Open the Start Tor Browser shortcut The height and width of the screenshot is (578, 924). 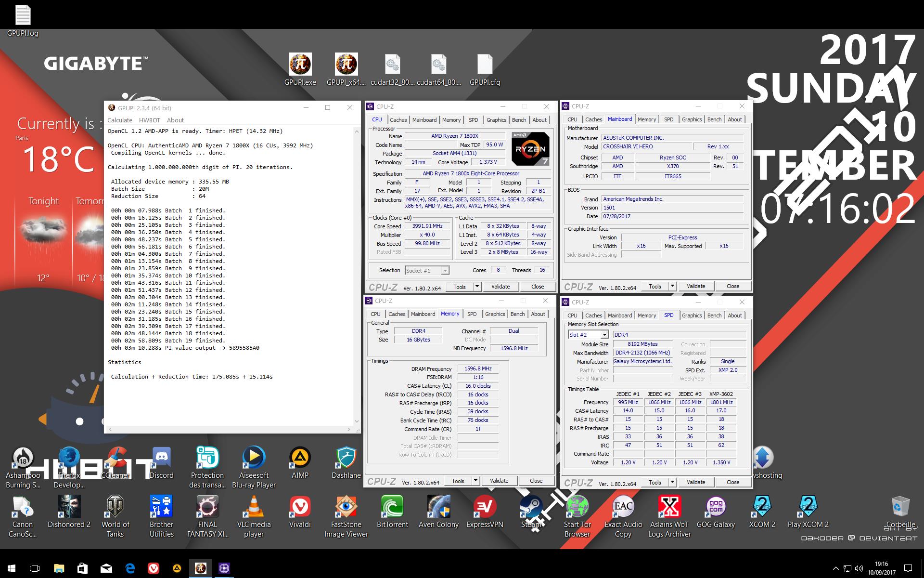577,516
